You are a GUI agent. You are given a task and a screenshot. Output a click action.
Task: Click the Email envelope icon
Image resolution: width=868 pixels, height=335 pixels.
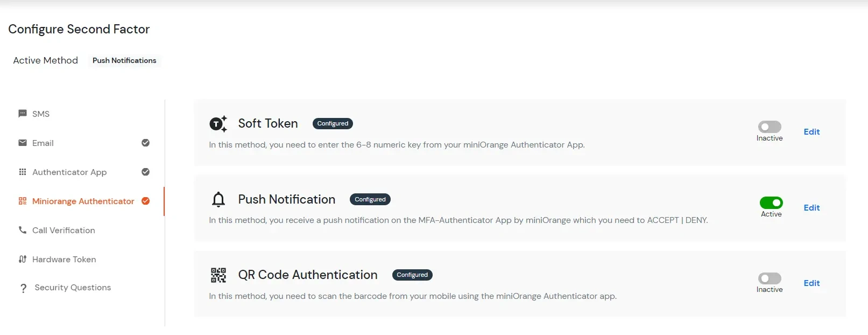point(22,143)
